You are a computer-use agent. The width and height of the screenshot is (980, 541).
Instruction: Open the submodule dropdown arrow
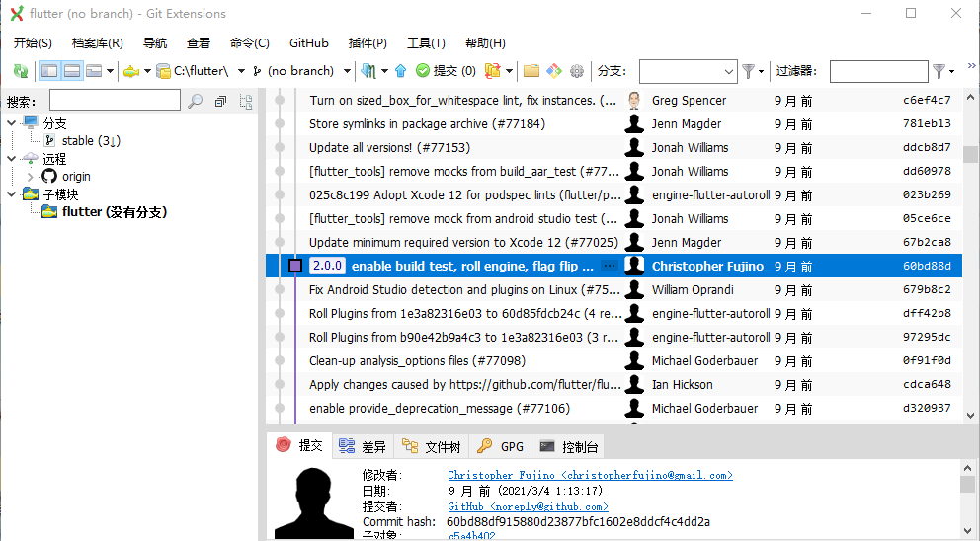147,71
